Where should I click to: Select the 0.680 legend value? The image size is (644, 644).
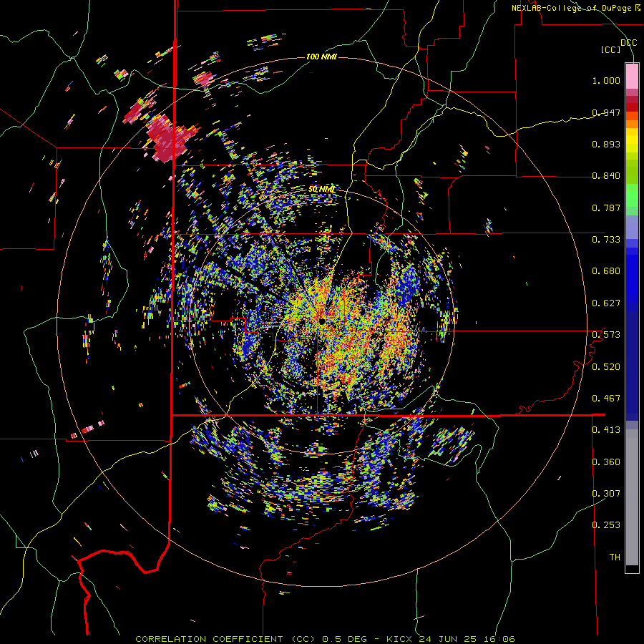[x=606, y=271]
